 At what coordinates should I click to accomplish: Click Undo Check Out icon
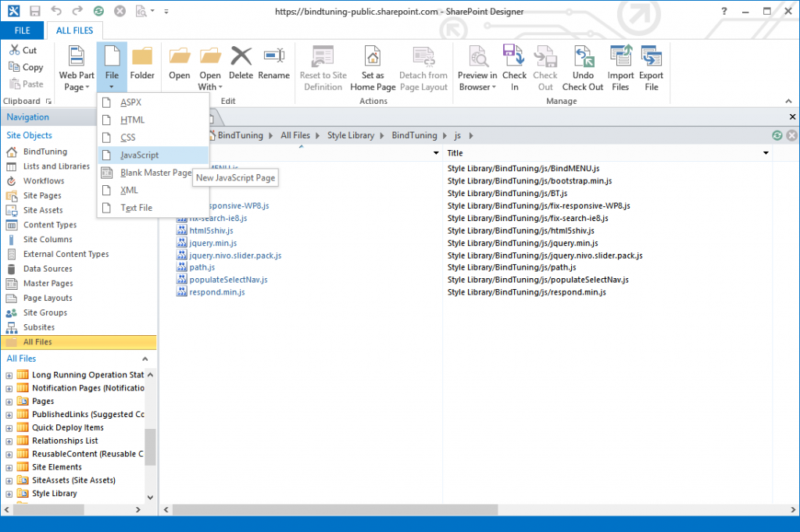[x=583, y=57]
